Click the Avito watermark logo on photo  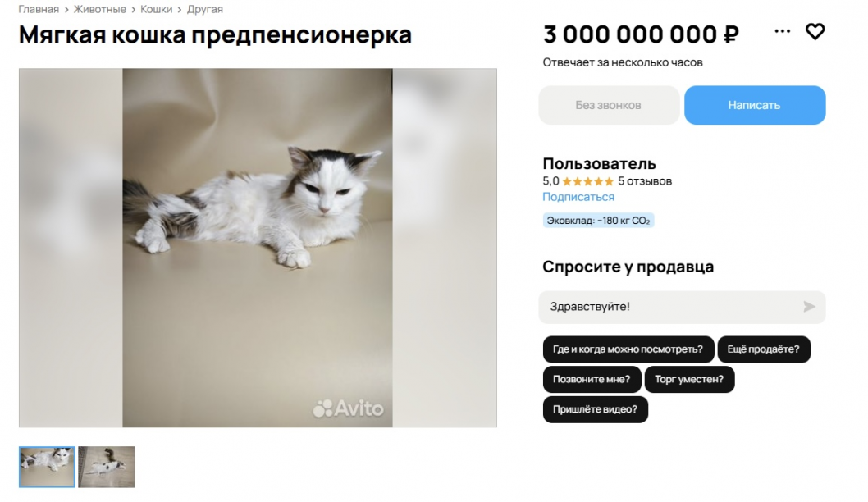coord(348,408)
